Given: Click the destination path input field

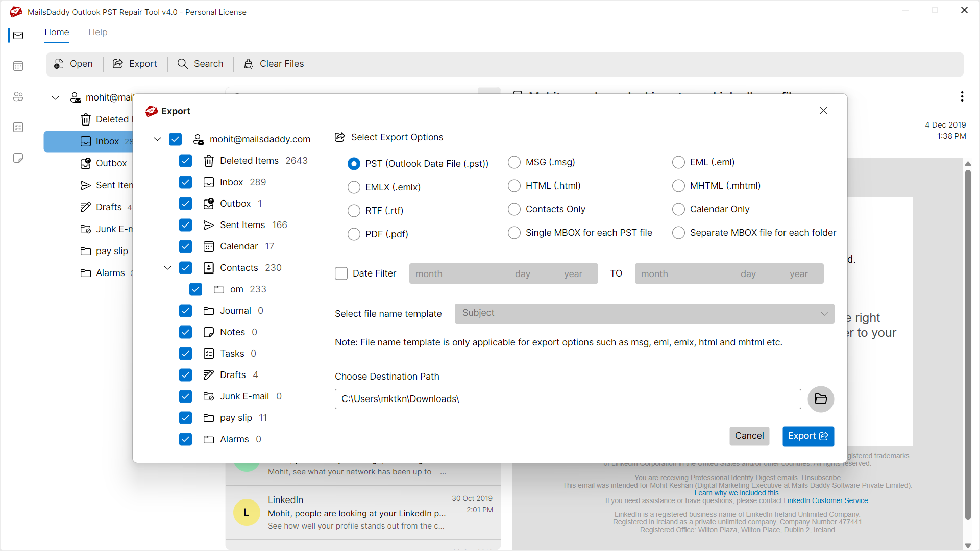Looking at the screenshot, I should coord(568,399).
